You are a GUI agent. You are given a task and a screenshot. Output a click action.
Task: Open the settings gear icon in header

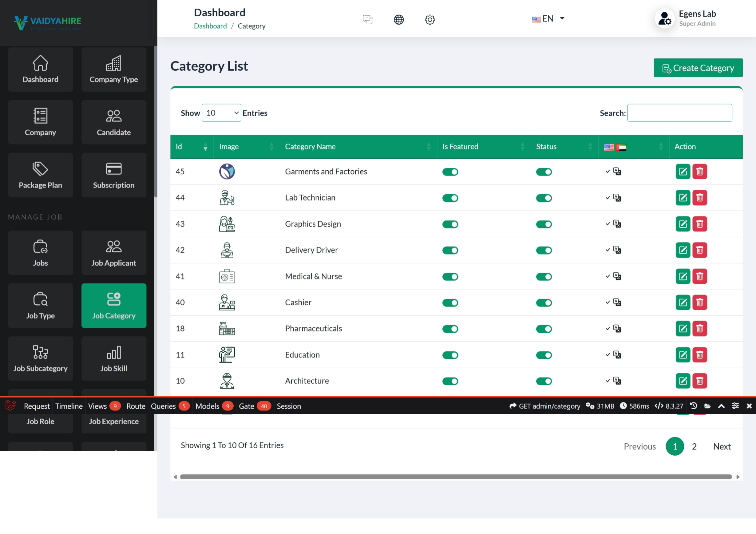[x=429, y=19]
